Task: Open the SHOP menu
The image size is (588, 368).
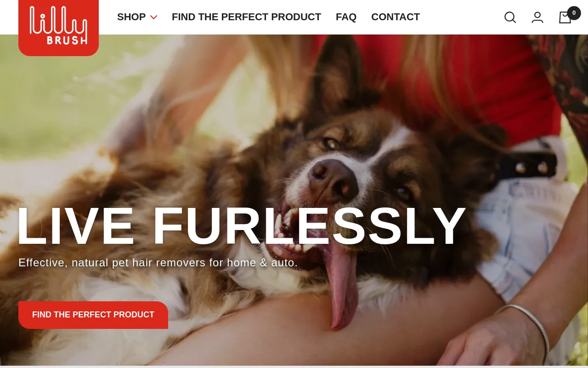Action: pyautogui.click(x=131, y=17)
